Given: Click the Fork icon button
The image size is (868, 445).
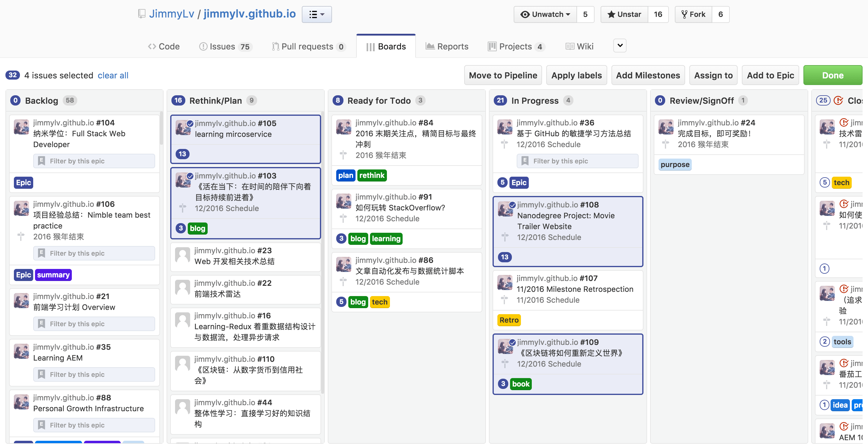Looking at the screenshot, I should [684, 14].
